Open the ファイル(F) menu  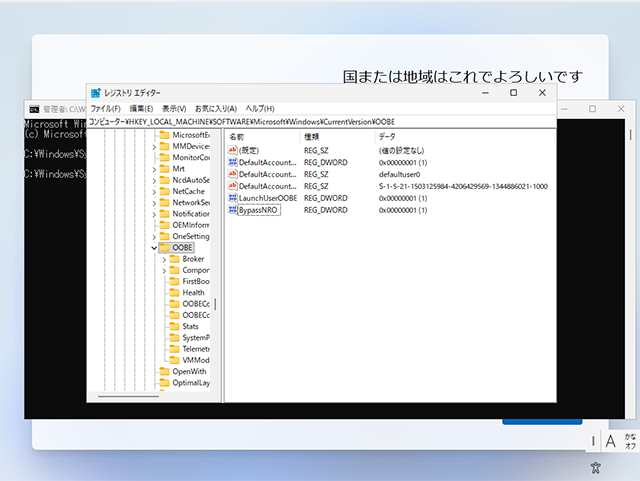(x=105, y=108)
